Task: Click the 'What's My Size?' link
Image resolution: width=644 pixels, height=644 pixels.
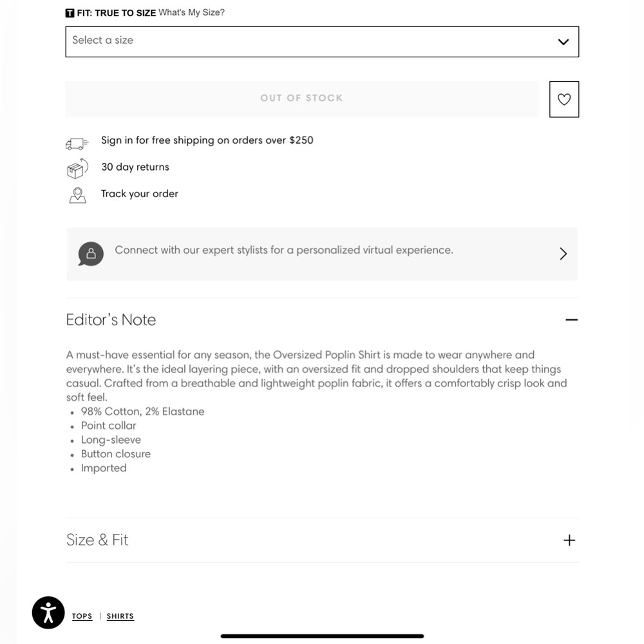Action: point(192,12)
